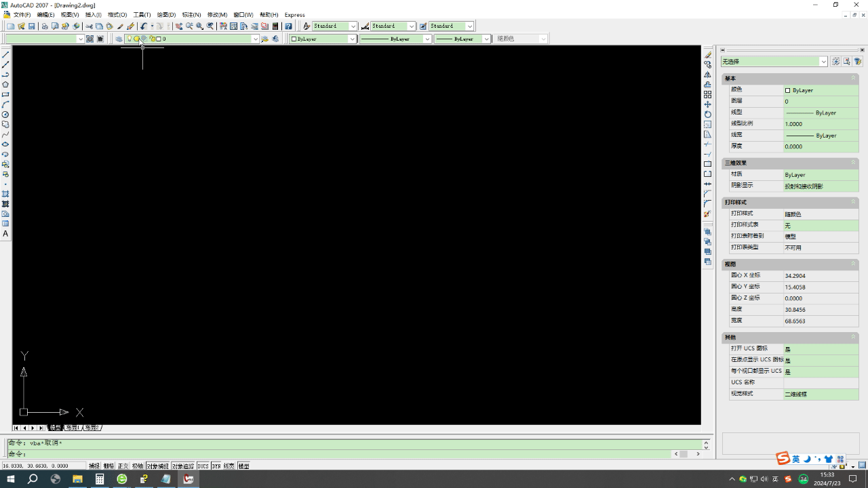Toggle 线宽 lineweight display button

[229, 466]
